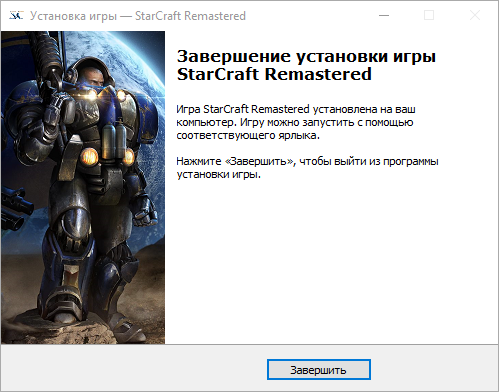Open the StarCraft icon system menu in title bar

point(16,15)
